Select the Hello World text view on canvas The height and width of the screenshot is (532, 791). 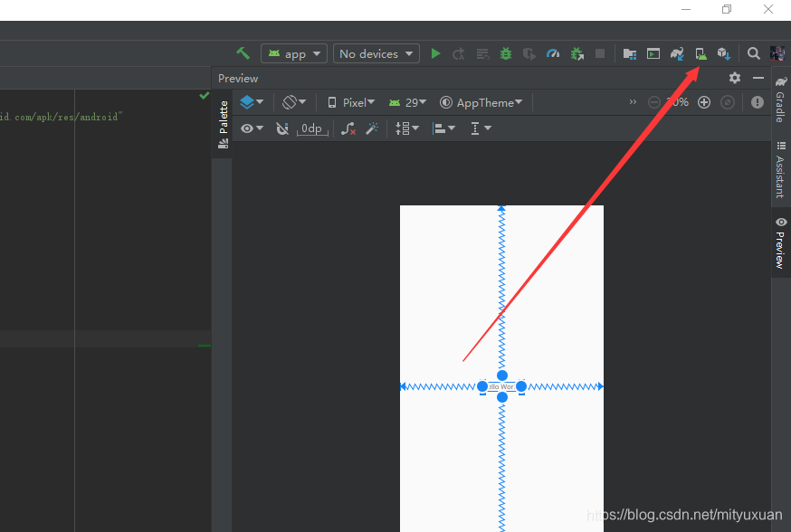coord(501,386)
